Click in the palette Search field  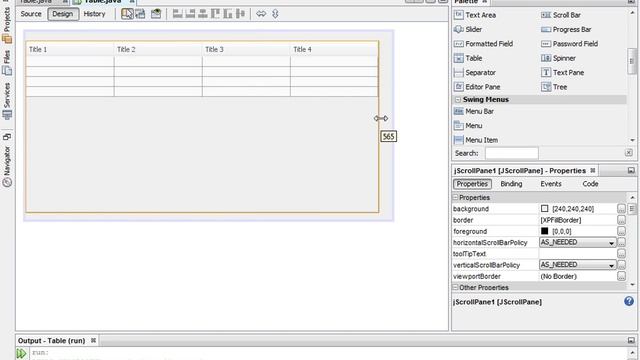point(511,153)
